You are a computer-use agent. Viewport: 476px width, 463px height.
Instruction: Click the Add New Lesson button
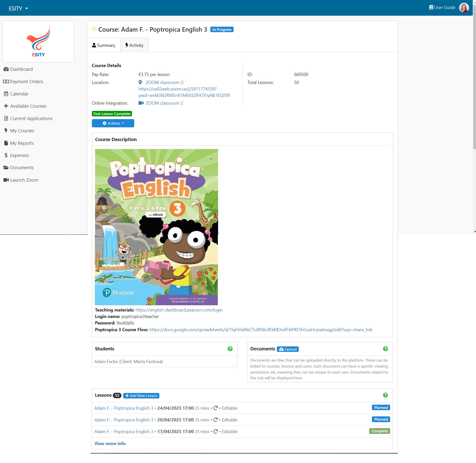pyautogui.click(x=141, y=396)
